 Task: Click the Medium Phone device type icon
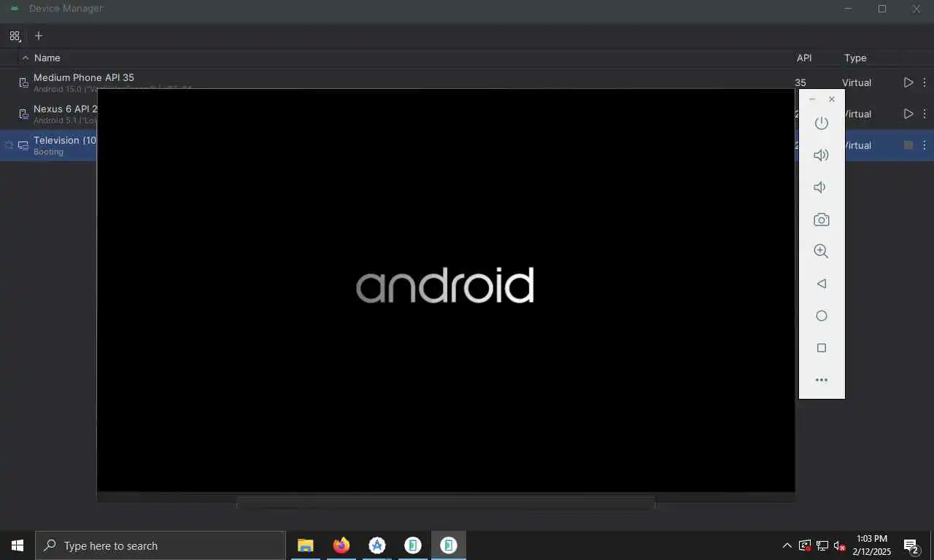(x=24, y=82)
